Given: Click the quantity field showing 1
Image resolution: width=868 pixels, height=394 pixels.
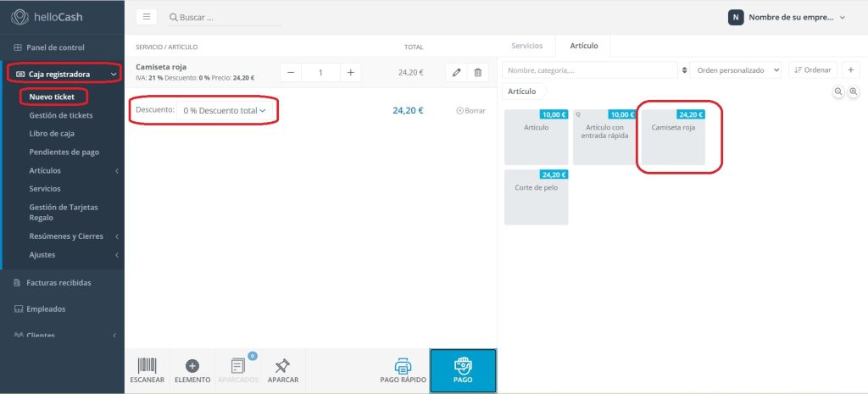Looking at the screenshot, I should [320, 73].
